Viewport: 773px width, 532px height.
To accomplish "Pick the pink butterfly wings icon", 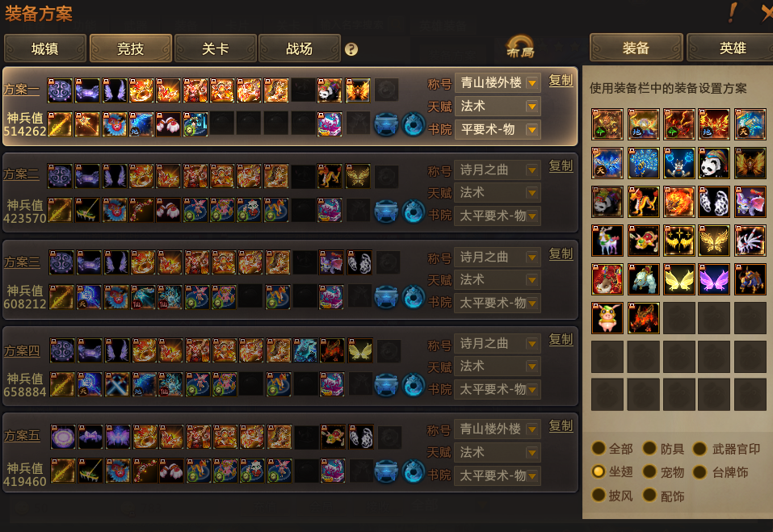I will tap(714, 279).
